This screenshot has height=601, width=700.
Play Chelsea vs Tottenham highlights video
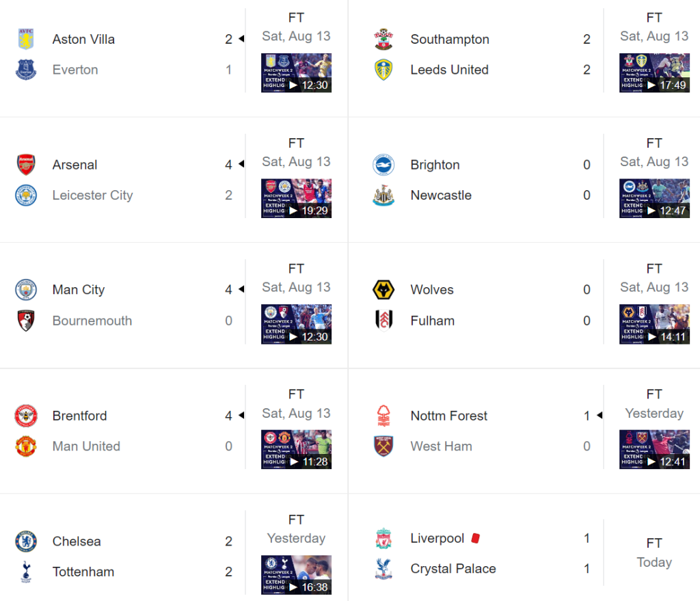pyautogui.click(x=296, y=575)
